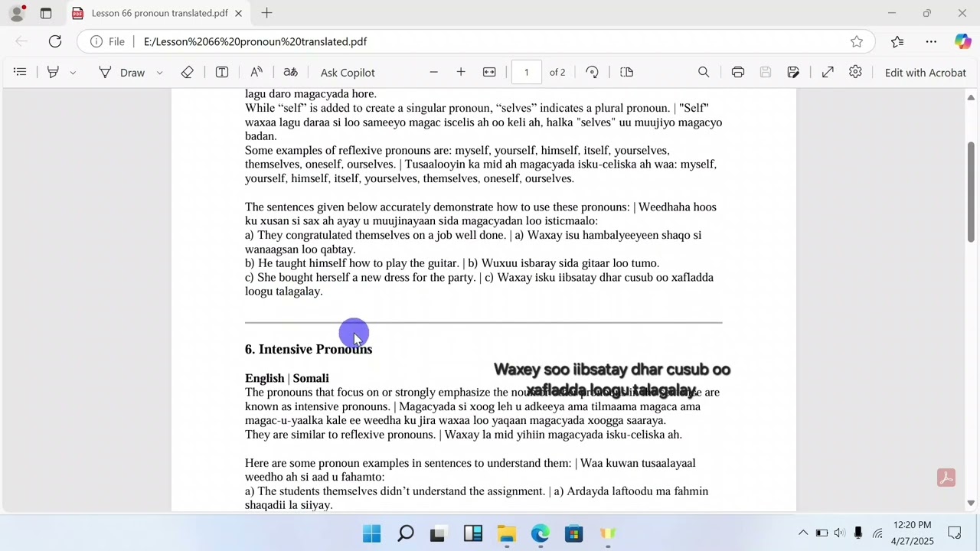980x551 pixels.
Task: Open the Edge profile icon
Action: tap(17, 13)
